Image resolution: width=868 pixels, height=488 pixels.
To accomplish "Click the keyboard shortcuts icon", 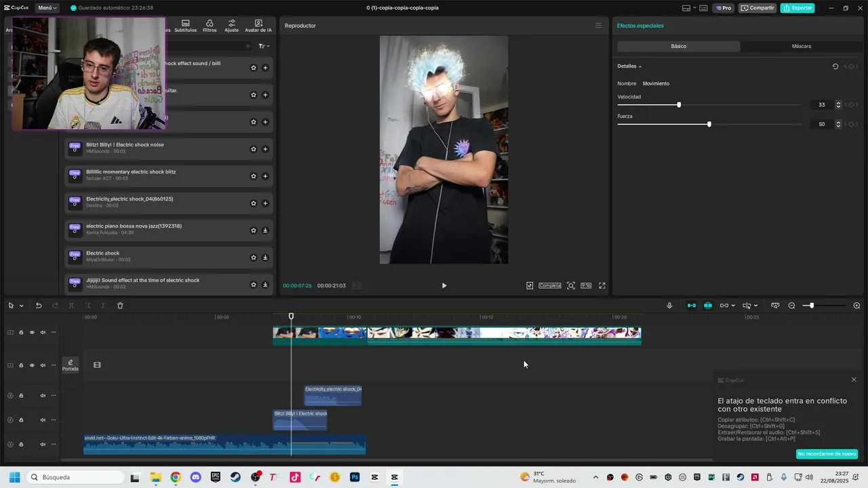I will click(703, 8).
